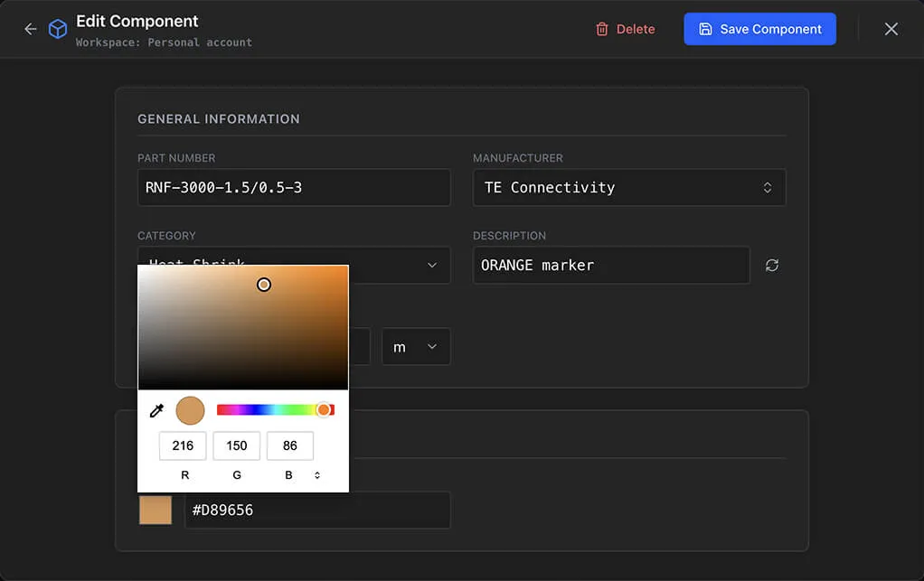Click the Part Number field showing RNF-3000-1.5/0.5-3
The image size is (924, 581).
[x=294, y=187]
